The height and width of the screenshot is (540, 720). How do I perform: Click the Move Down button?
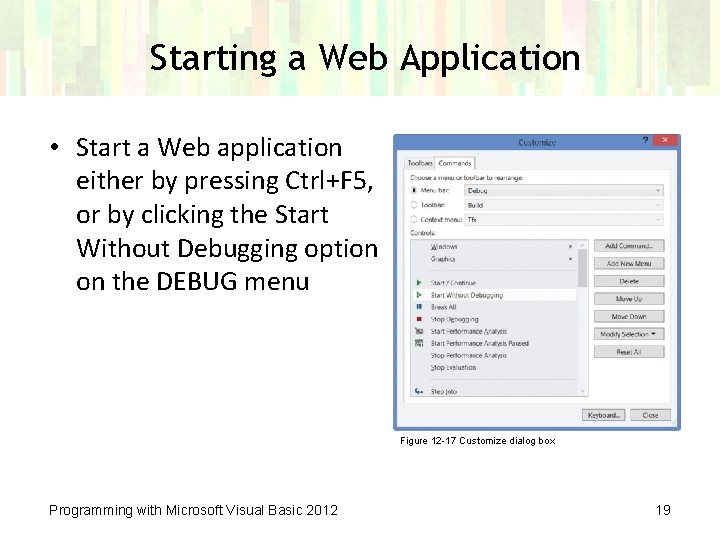[629, 317]
